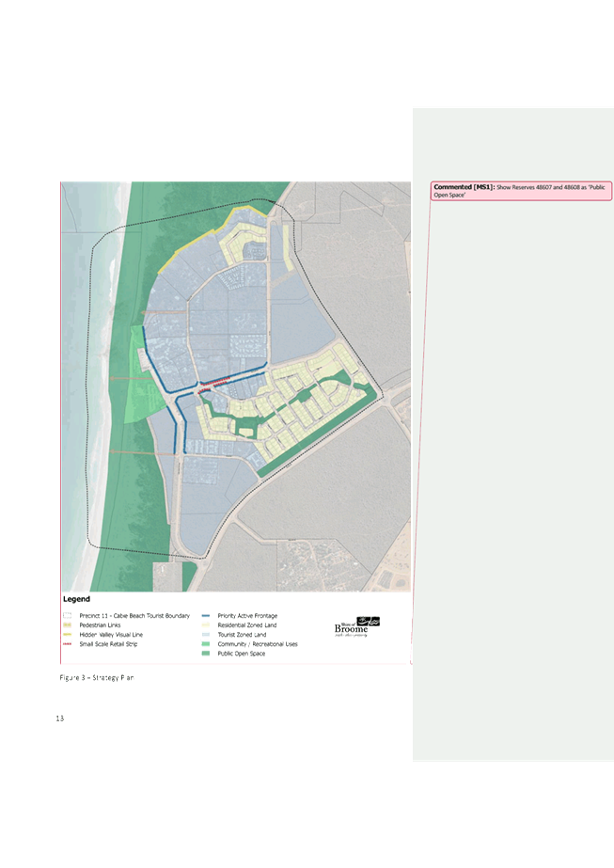The width and height of the screenshot is (614, 868).
Task: Click the Small Scale Retail Strip legend symbol
Action: click(x=67, y=644)
